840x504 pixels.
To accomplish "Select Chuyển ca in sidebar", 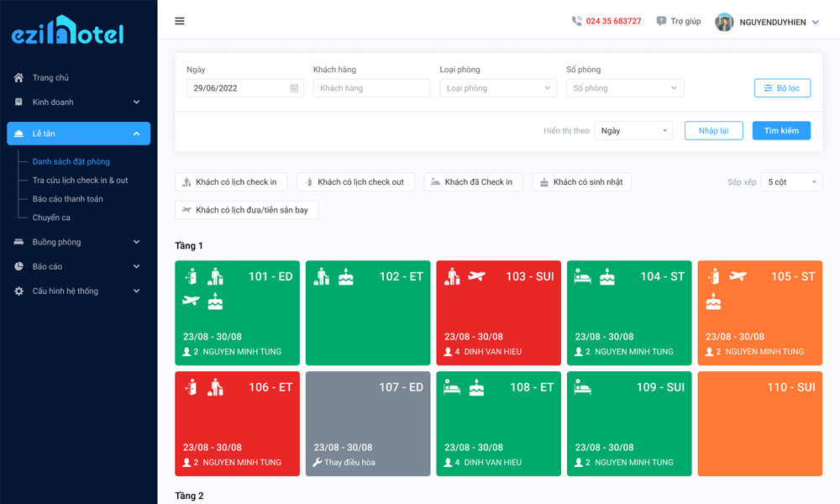I will coord(51,218).
